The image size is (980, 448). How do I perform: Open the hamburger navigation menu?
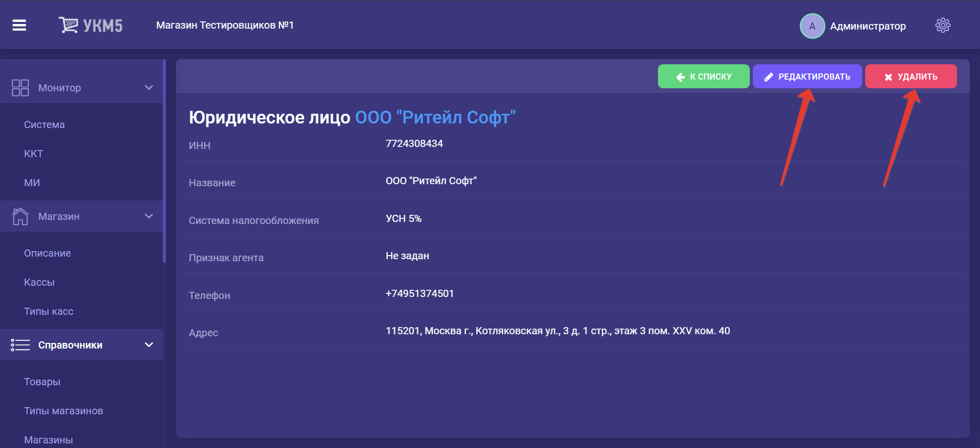pyautogui.click(x=19, y=25)
